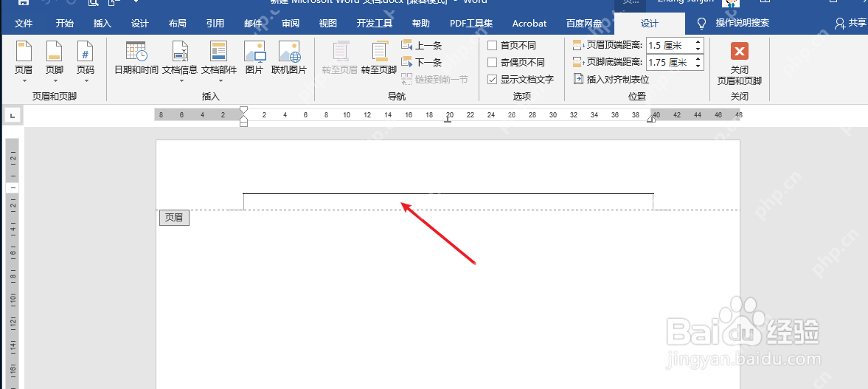Go to 上一条 previous section
Image resolution: width=868 pixels, height=389 pixels.
click(x=422, y=46)
